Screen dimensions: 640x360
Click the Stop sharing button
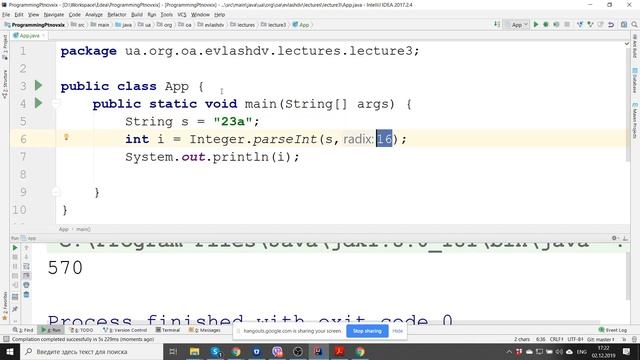pyautogui.click(x=367, y=331)
